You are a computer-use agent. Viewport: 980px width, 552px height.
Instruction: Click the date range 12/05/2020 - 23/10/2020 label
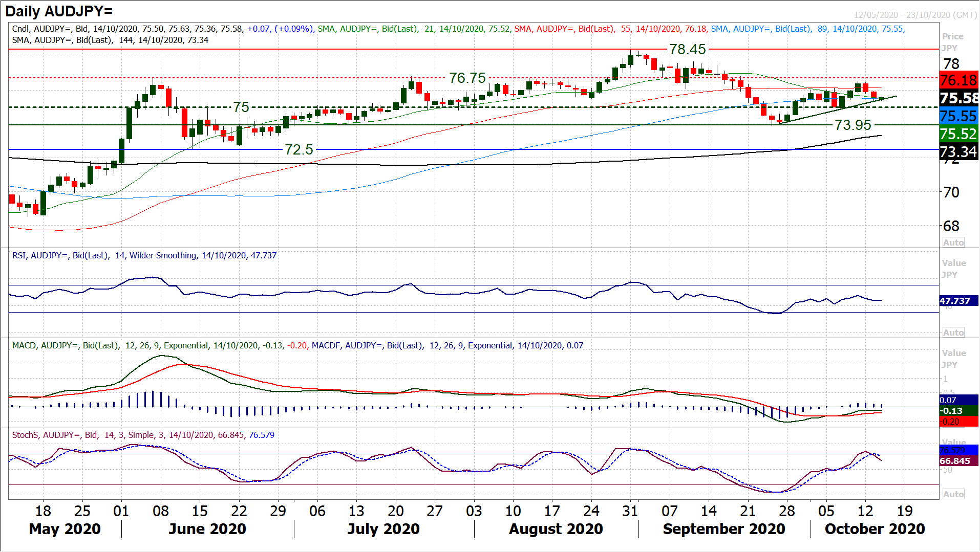tap(915, 15)
